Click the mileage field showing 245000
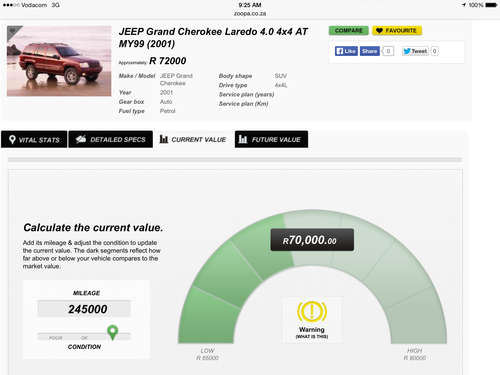The height and width of the screenshot is (375, 500). (84, 309)
